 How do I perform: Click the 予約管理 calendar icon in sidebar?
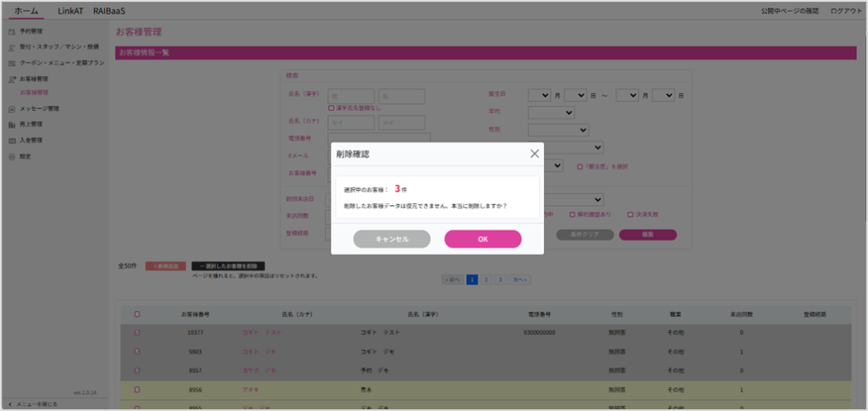12,31
